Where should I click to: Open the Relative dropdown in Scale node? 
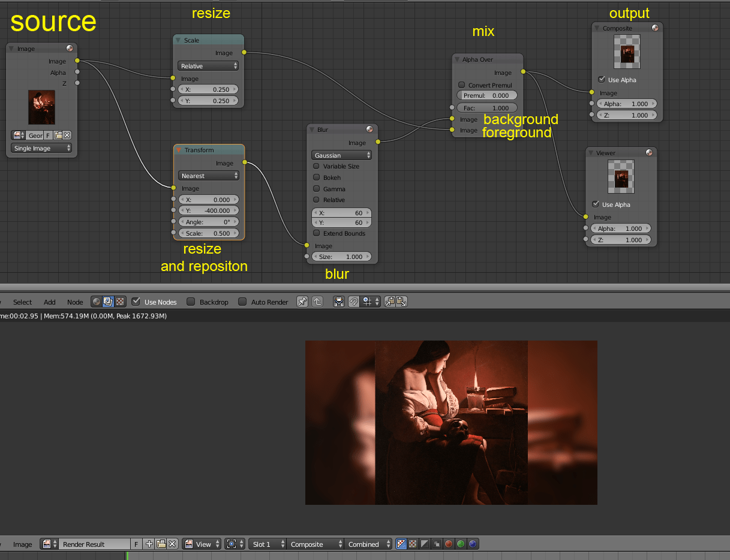tap(208, 66)
